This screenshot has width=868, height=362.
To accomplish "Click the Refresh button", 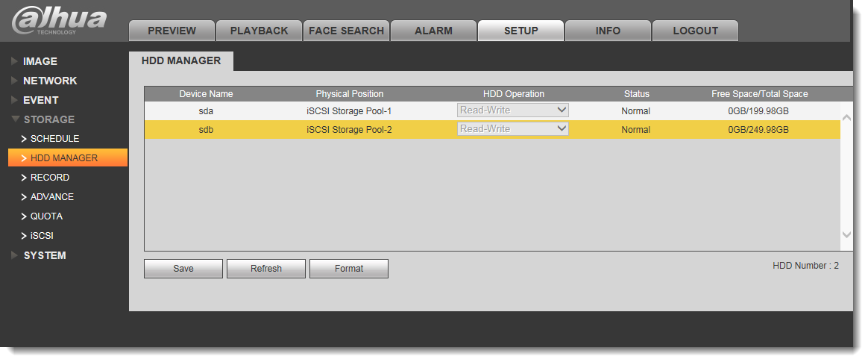I will [x=266, y=269].
